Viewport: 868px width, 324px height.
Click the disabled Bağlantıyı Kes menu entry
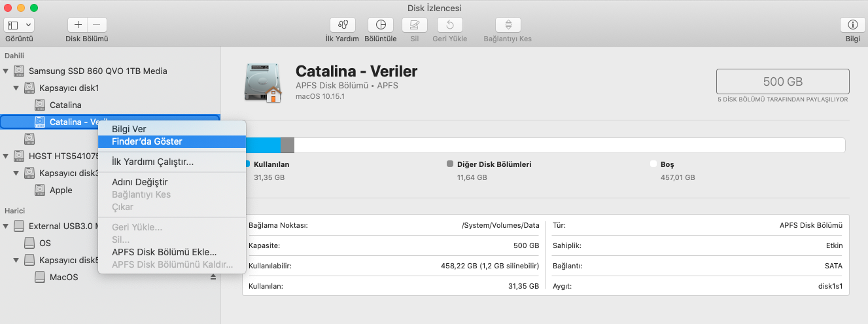pos(172,194)
